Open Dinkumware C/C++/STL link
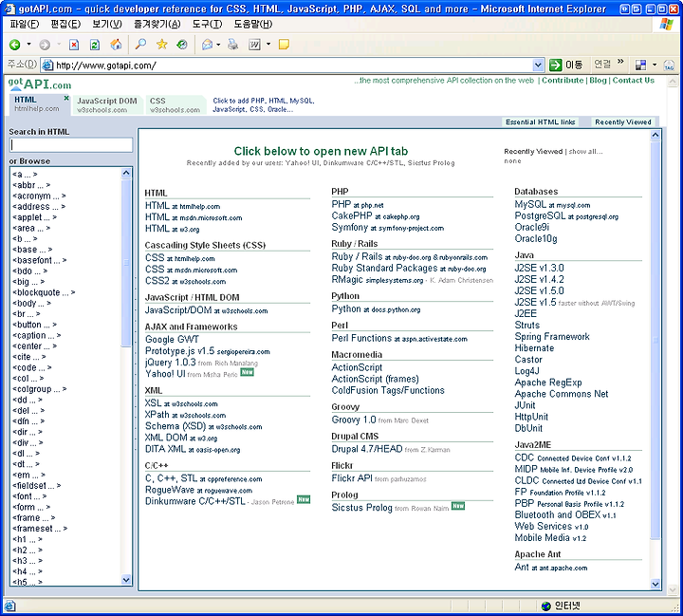Screen dimensions: 683x616 195,501
